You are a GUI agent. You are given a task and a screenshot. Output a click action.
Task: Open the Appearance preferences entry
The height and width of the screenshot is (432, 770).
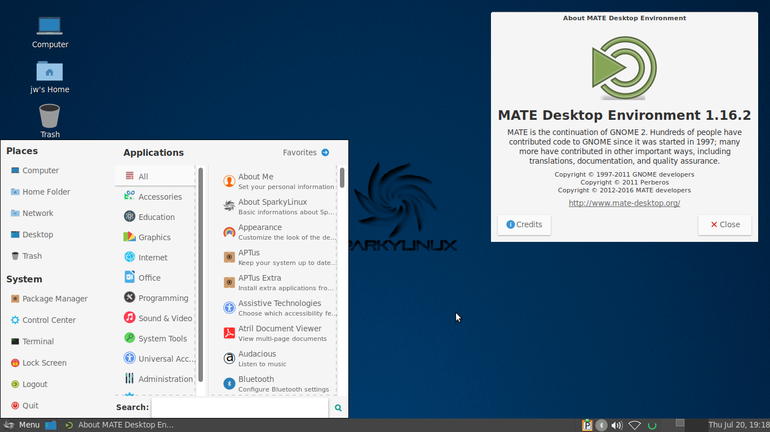click(x=278, y=232)
